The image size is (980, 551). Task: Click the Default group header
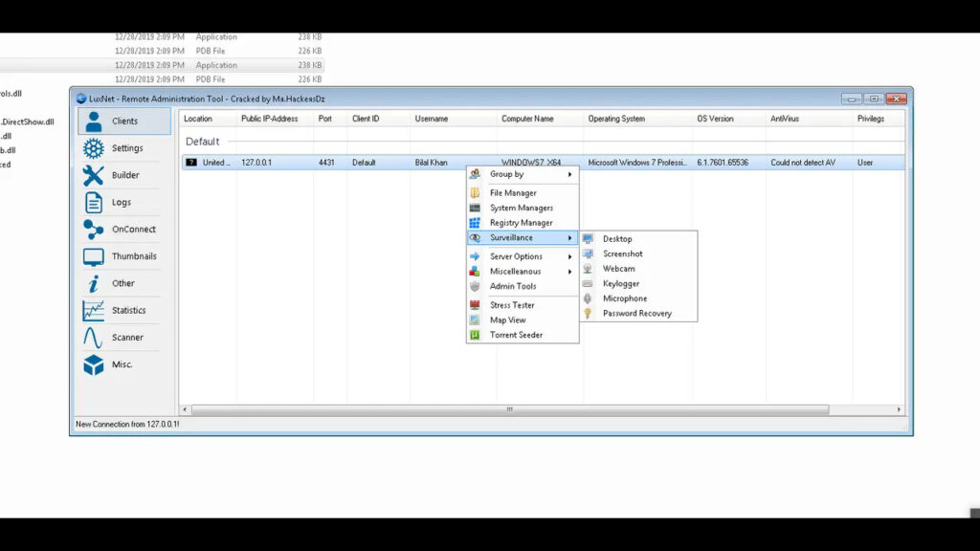(x=203, y=142)
